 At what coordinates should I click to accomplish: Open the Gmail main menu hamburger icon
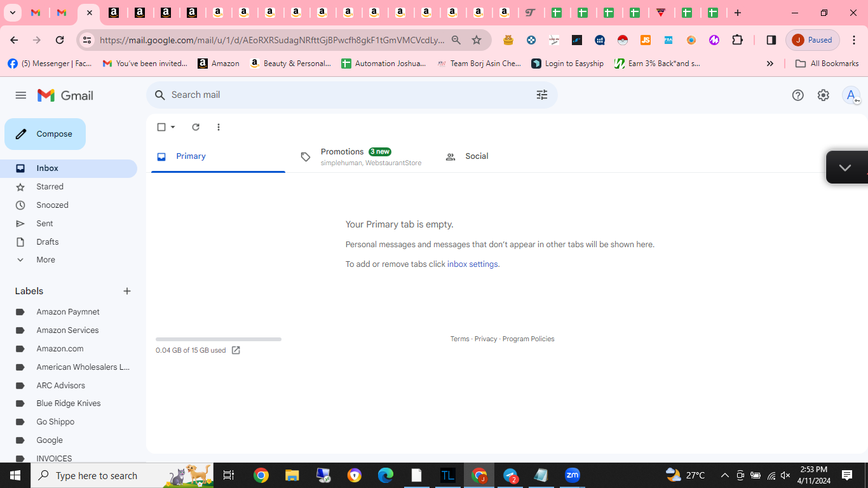pyautogui.click(x=21, y=95)
